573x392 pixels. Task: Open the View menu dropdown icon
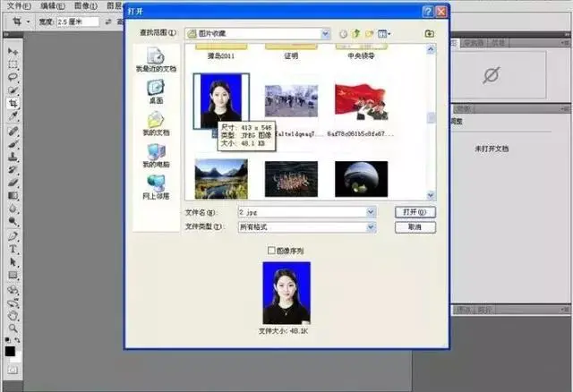[385, 34]
